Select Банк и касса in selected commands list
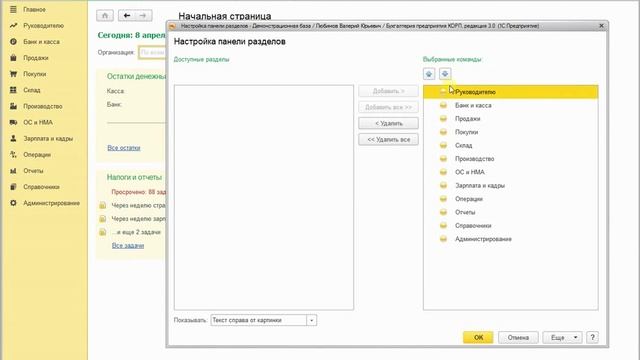Screen dimensions: 640x360 (511, 105)
